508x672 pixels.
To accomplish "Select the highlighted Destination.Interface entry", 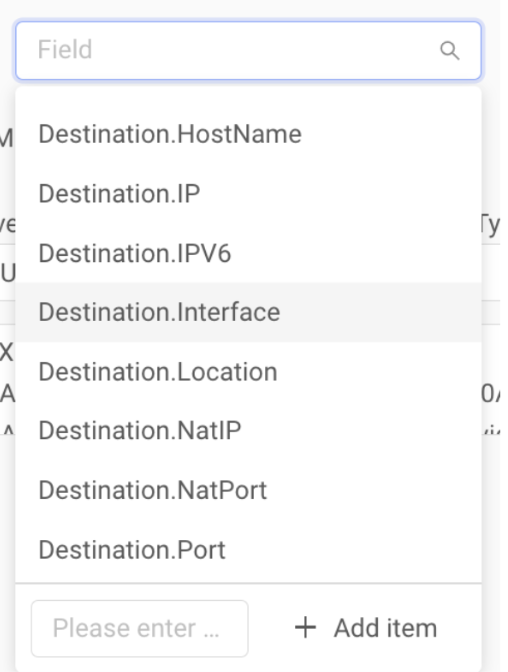I will click(x=248, y=312).
